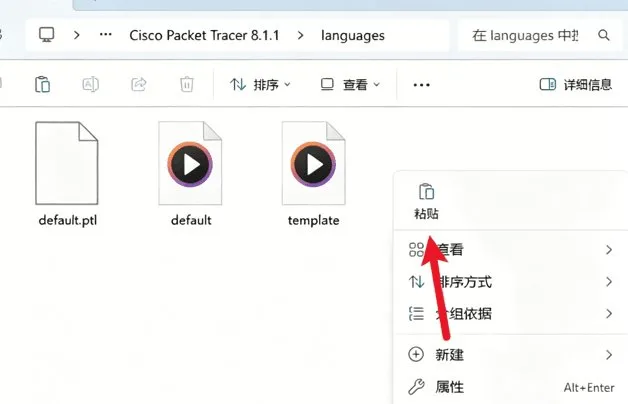
Task: Click the default.ptl file name
Action: tap(68, 220)
